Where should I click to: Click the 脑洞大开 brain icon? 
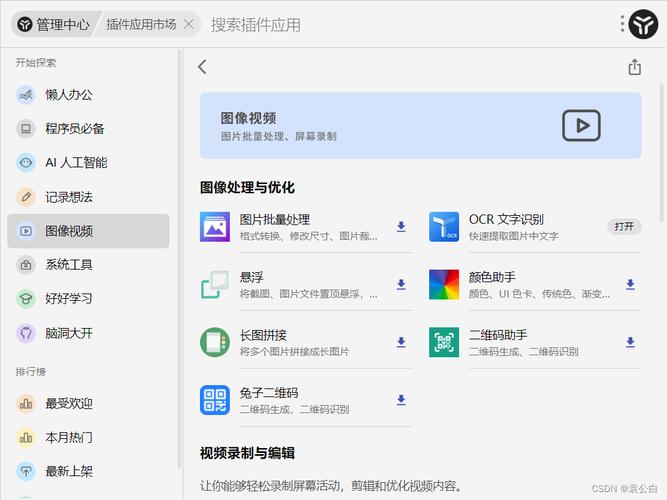coord(26,333)
